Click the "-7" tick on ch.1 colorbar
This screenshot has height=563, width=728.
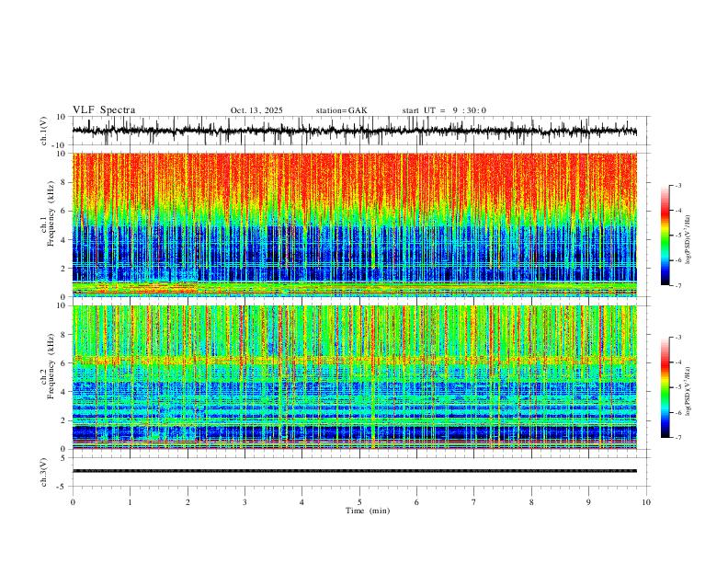click(678, 285)
